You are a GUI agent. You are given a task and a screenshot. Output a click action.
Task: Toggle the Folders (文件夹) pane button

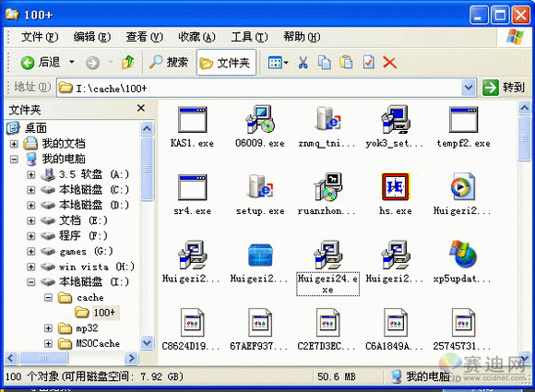tap(226, 63)
